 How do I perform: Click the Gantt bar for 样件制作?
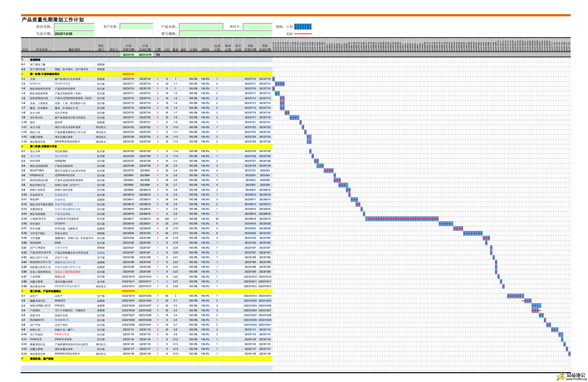pyautogui.click(x=446, y=224)
